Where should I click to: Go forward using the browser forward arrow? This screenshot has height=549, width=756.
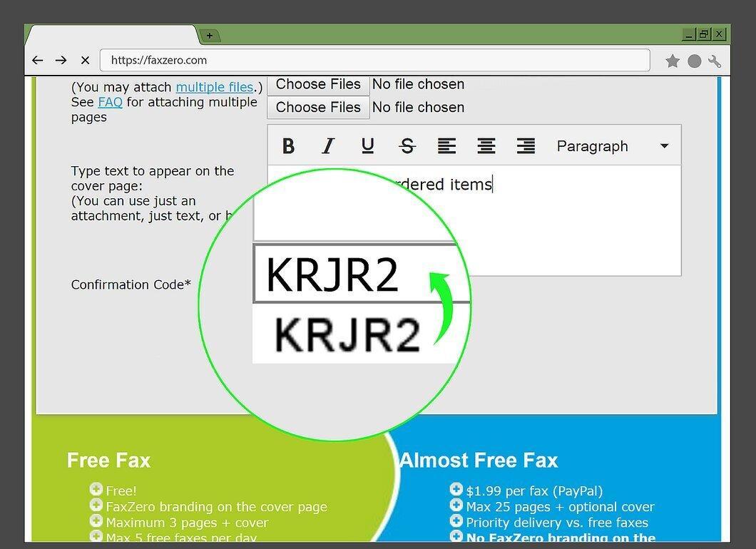pyautogui.click(x=61, y=61)
